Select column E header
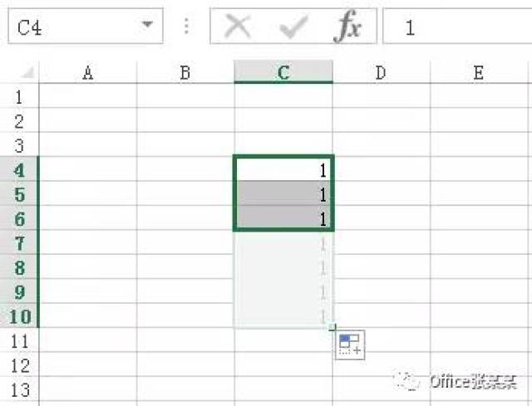Image resolution: width=532 pixels, height=406 pixels. coord(479,73)
